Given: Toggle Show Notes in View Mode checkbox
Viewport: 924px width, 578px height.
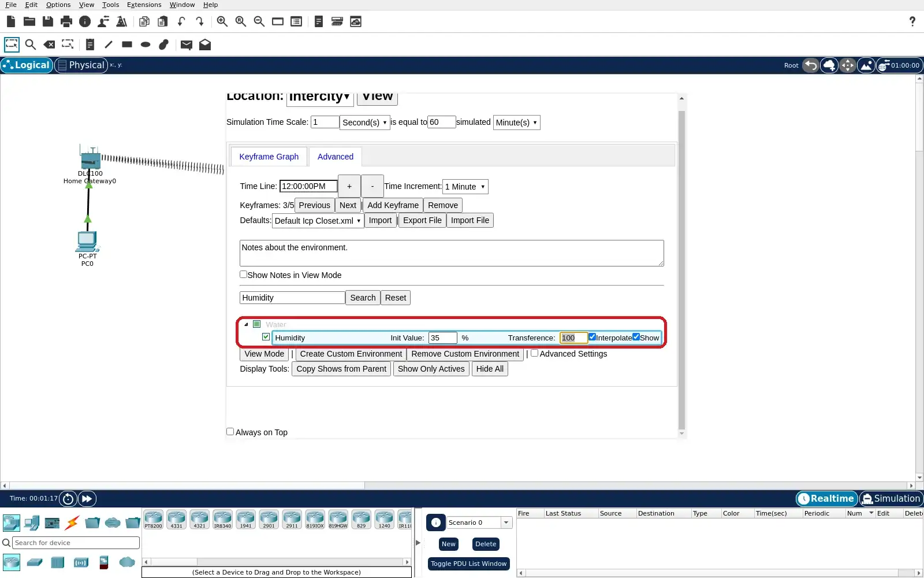Looking at the screenshot, I should click(x=243, y=275).
